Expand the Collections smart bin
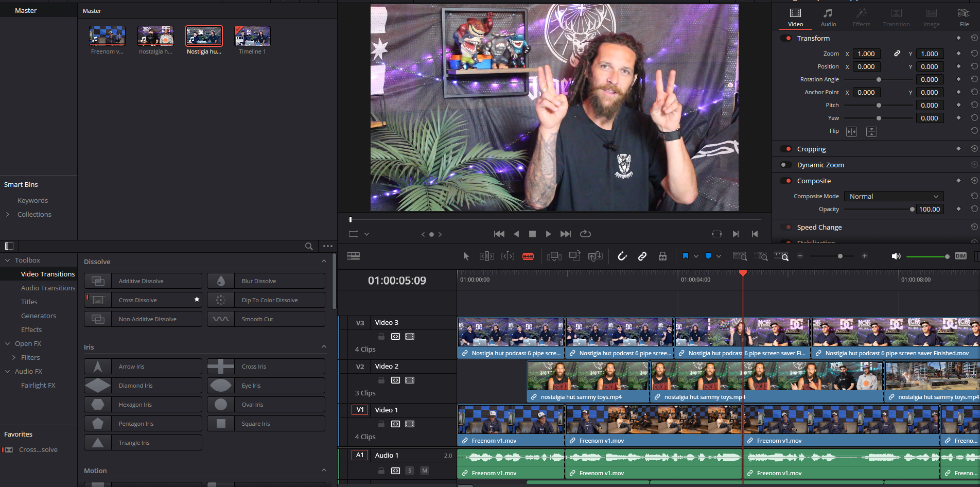Image resolution: width=980 pixels, height=487 pixels. tap(8, 214)
